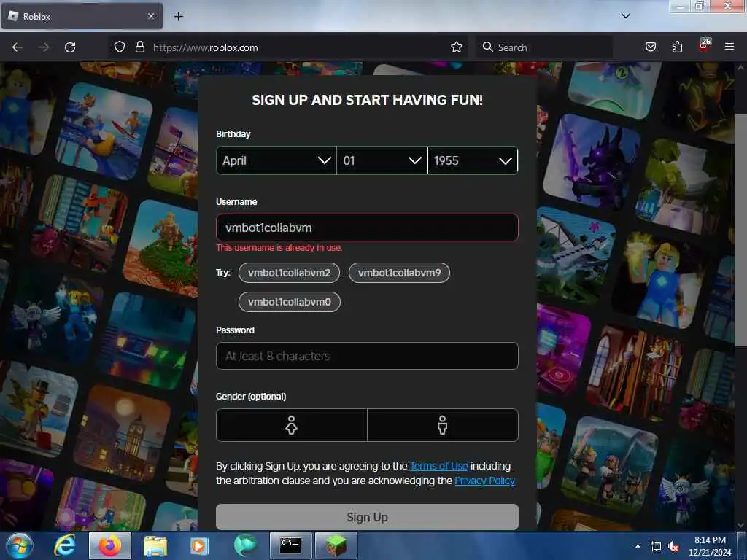Open the Privacy Policy link
The height and width of the screenshot is (560, 747).
click(x=484, y=481)
